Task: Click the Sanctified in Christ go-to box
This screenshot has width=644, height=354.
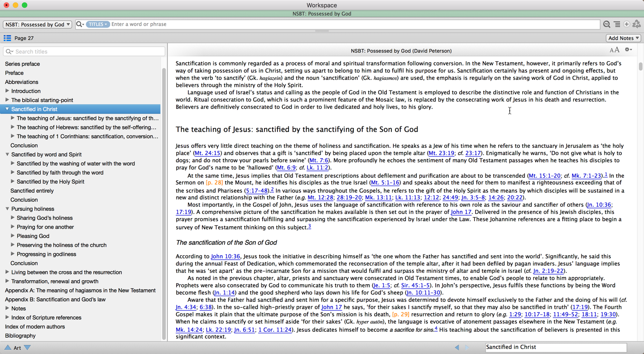Action: coord(556,347)
